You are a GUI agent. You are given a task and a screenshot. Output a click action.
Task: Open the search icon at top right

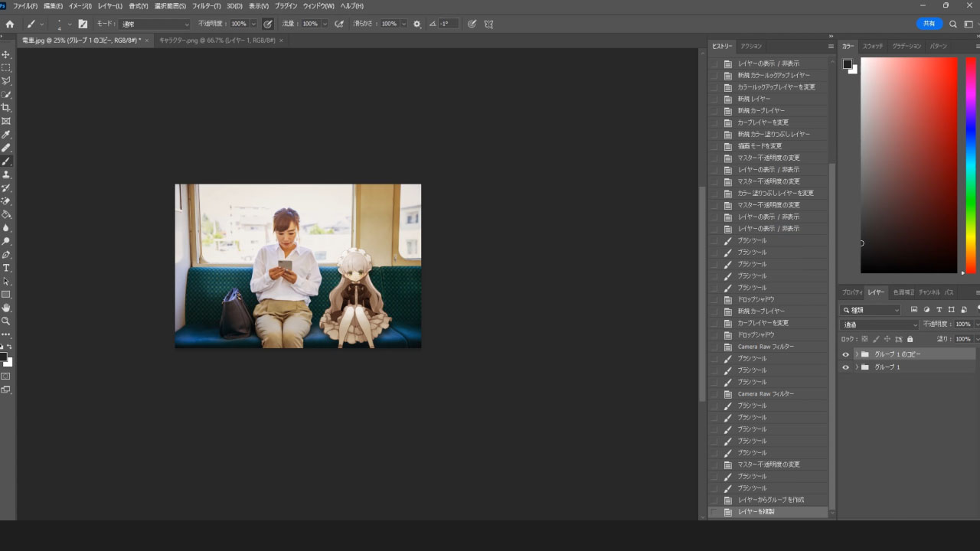point(953,24)
